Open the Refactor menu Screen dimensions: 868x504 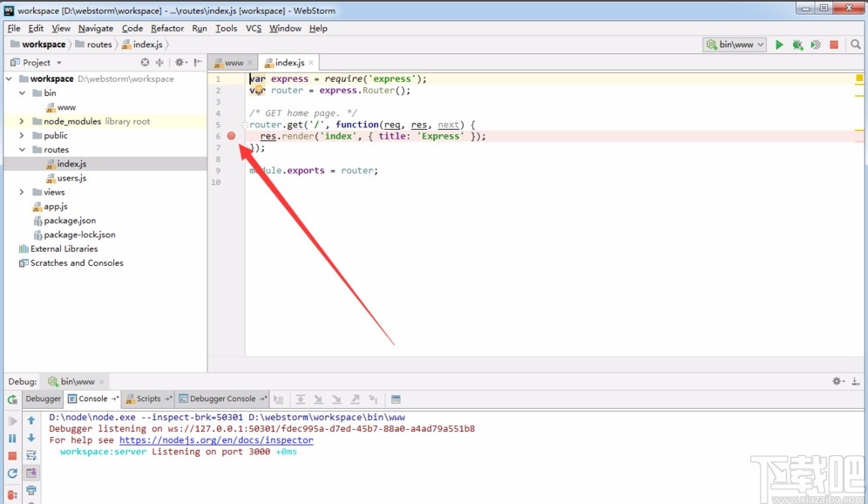[x=167, y=28]
